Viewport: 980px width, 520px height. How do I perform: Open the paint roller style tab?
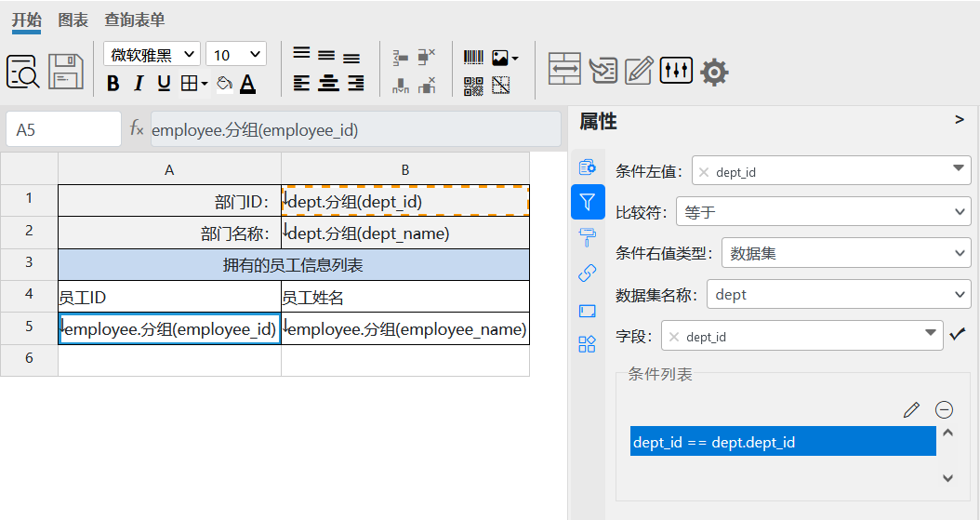tap(588, 237)
